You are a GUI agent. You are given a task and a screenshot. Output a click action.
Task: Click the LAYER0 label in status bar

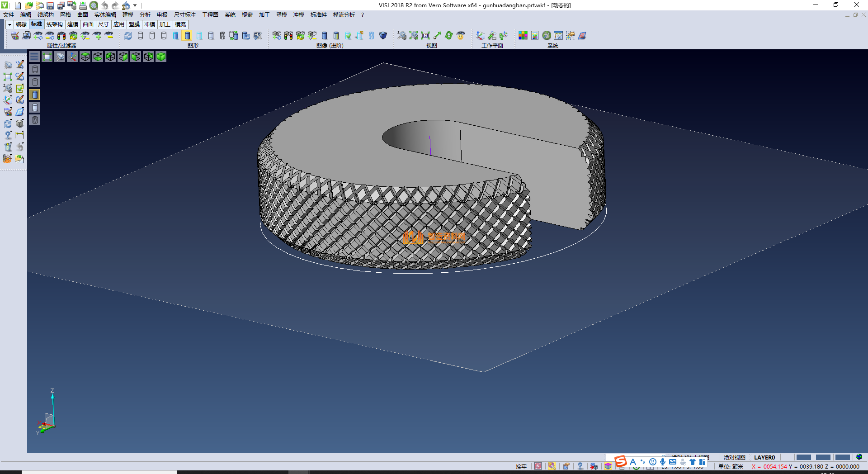(x=764, y=457)
